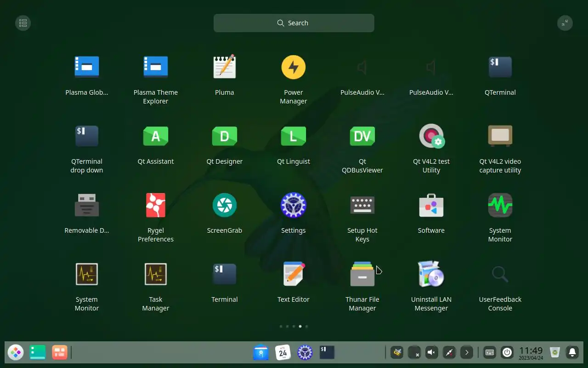The image size is (588, 368).
Task: Click the green multitasking view dock icon
Action: 38,353
